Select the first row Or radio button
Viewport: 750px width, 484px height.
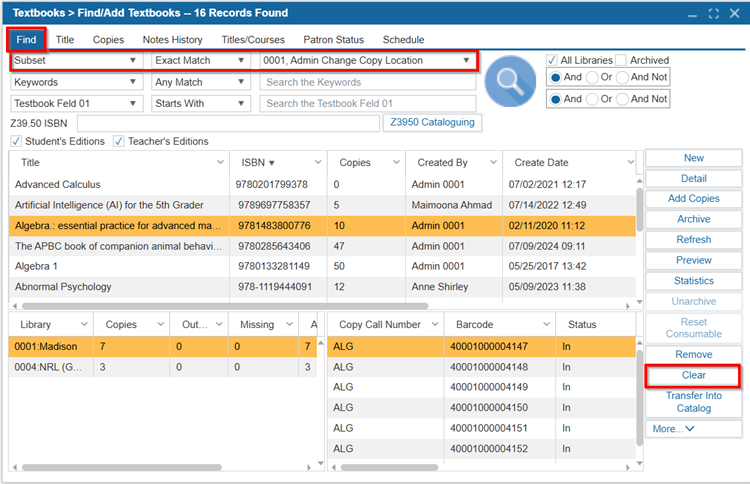pyautogui.click(x=592, y=77)
